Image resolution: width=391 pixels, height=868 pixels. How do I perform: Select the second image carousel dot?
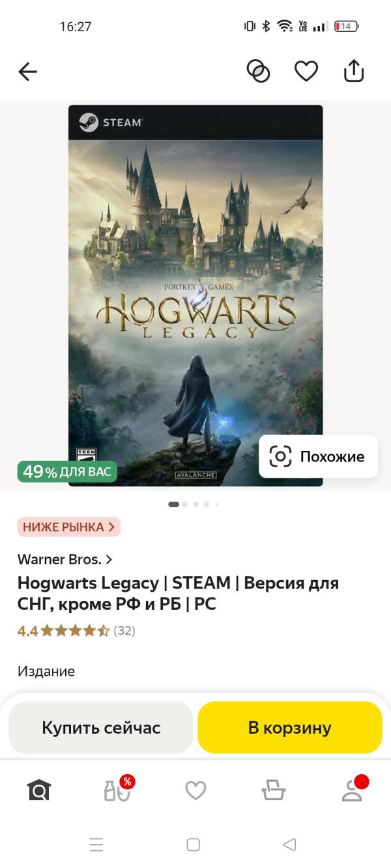click(x=185, y=504)
